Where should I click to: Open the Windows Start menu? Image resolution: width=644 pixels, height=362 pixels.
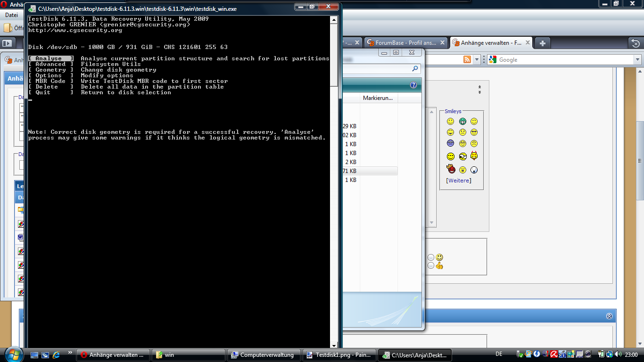(x=13, y=354)
